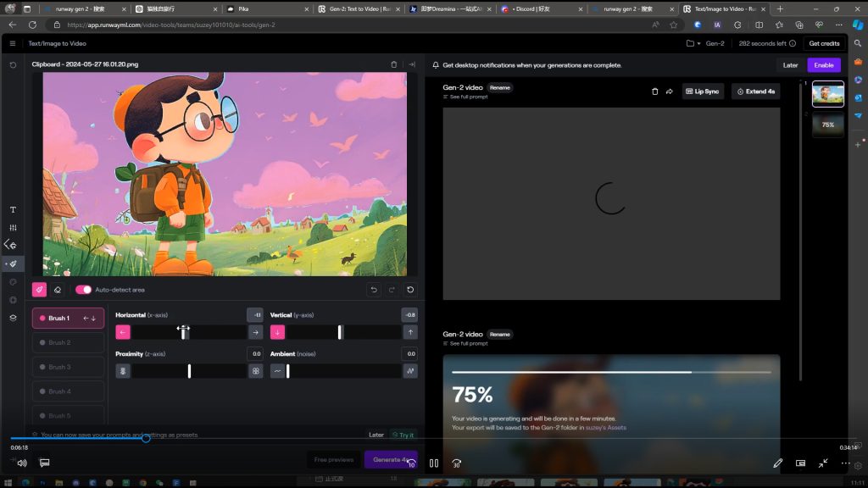Click the Extend 4s button
The width and height of the screenshot is (868, 488).
[755, 91]
